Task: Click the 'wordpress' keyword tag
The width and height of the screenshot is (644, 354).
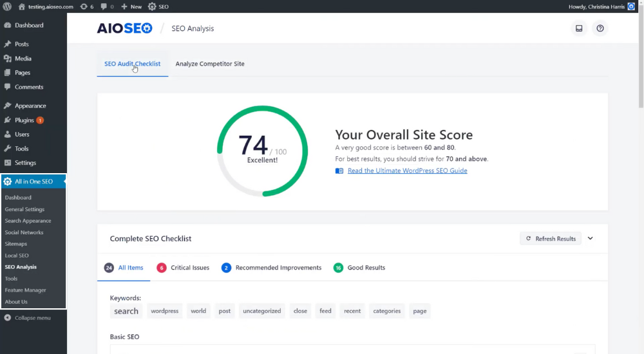Action: (165, 311)
